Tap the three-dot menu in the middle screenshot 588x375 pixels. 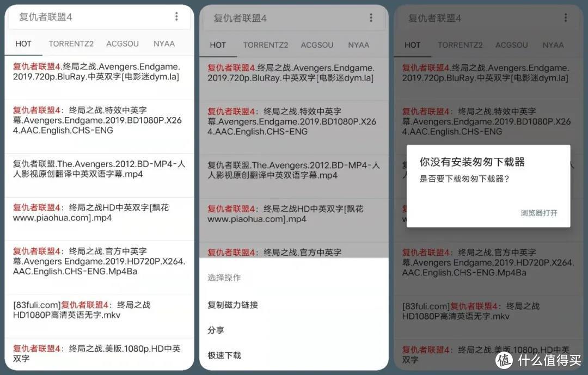[371, 18]
